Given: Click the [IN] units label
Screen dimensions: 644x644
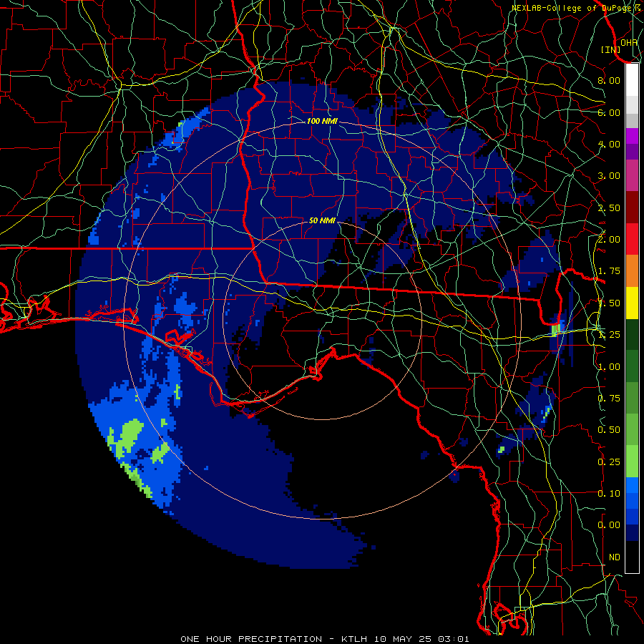Looking at the screenshot, I should click(x=611, y=49).
